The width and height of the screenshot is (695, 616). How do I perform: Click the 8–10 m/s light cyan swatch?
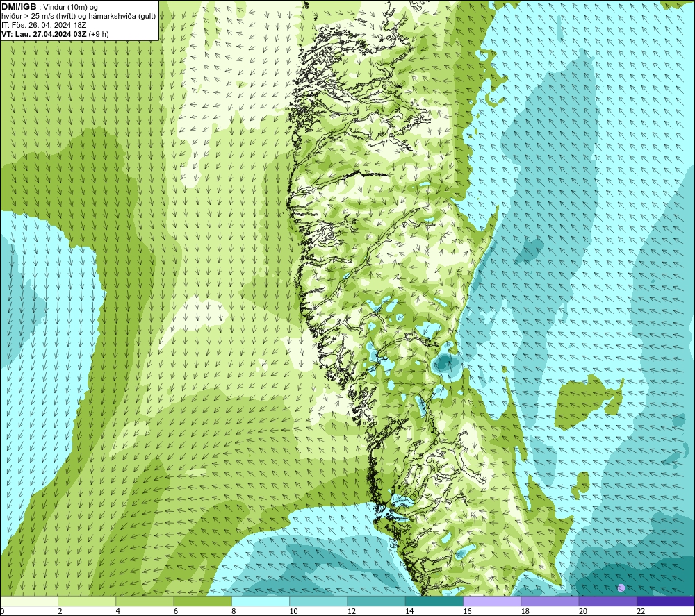click(x=261, y=601)
